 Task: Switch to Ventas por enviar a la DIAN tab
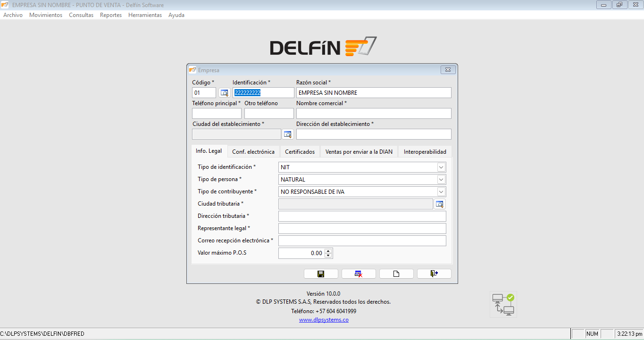359,152
